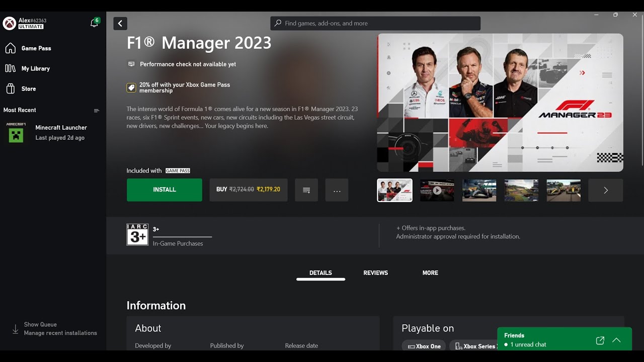The width and height of the screenshot is (644, 362).
Task: Click the 'Published by' label
Action: [227, 346]
